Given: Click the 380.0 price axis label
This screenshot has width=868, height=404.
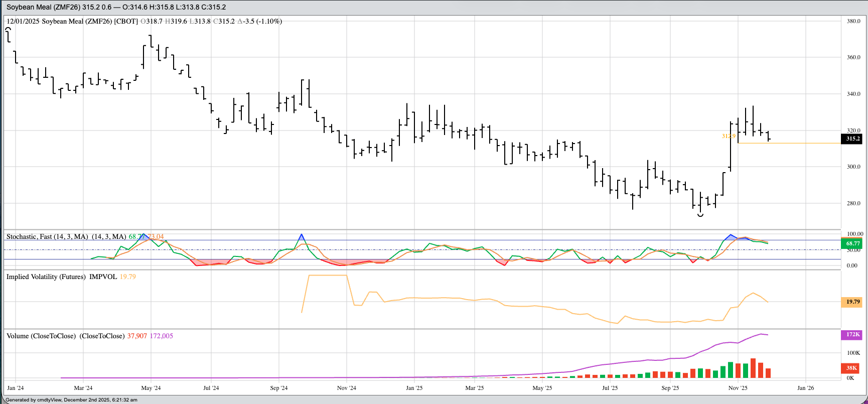Looking at the screenshot, I should (x=853, y=21).
